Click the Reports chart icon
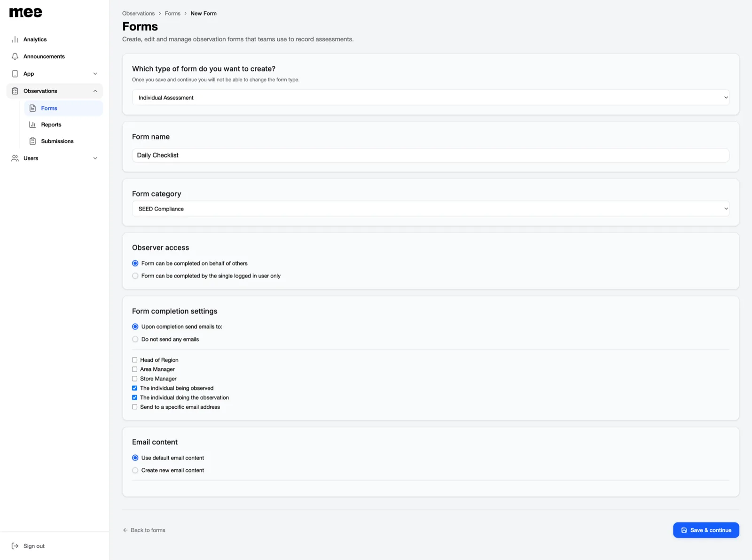The height and width of the screenshot is (560, 752). point(32,124)
